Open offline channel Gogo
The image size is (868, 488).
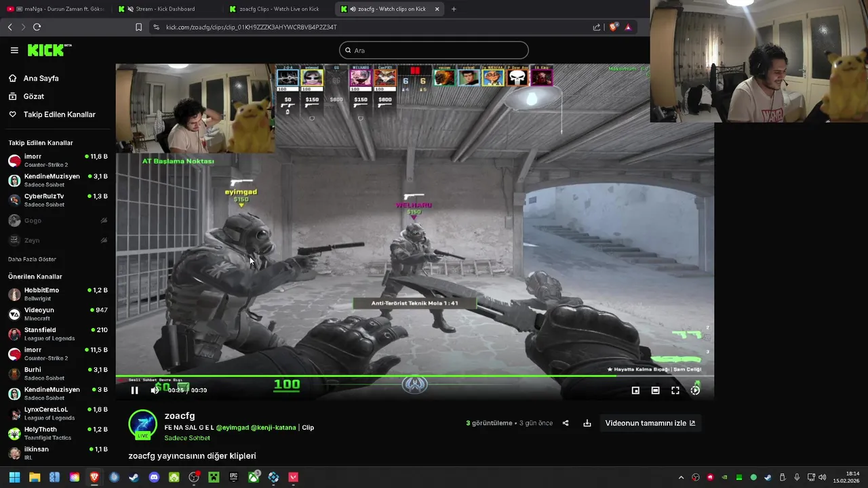[58, 220]
